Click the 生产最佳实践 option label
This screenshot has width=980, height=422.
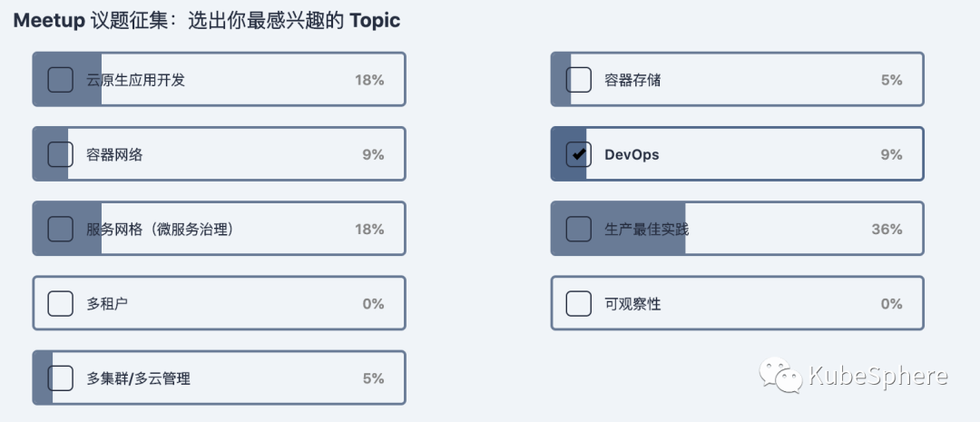coord(646,229)
